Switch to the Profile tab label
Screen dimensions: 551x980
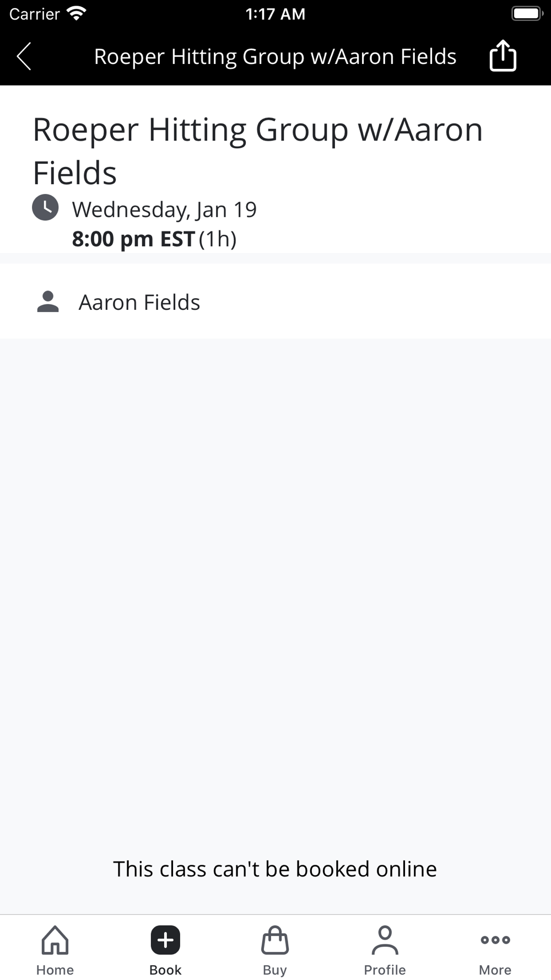coord(385,970)
